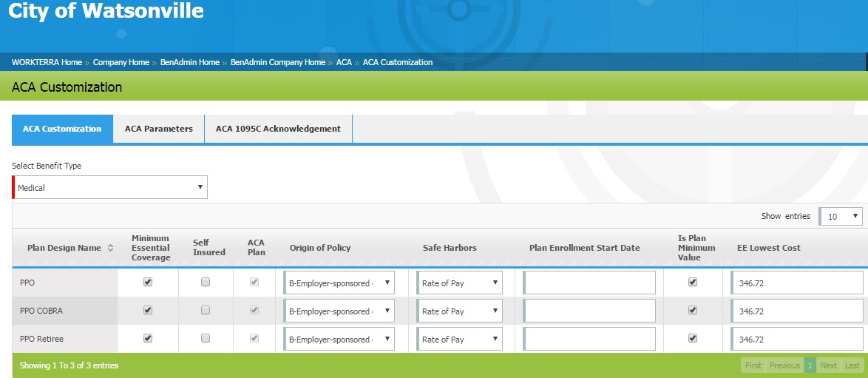868x378 pixels.
Task: Navigate to BenAdmin Company Home breadcrumb
Action: pos(277,62)
